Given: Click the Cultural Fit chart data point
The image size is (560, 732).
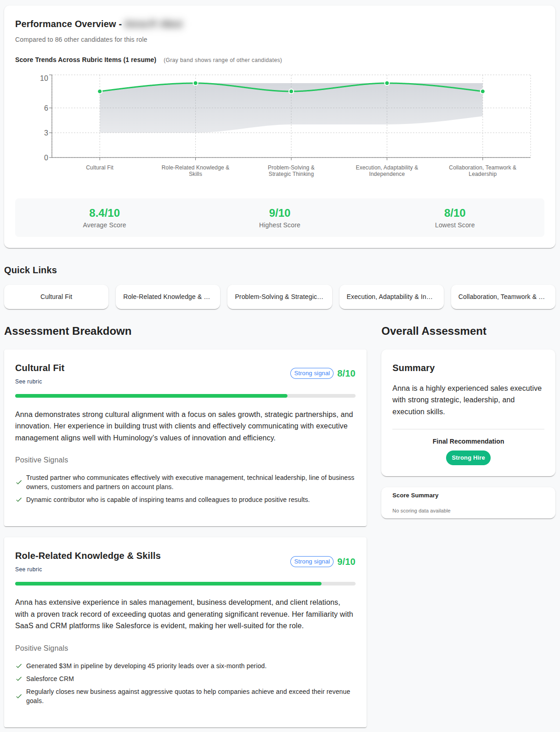Looking at the screenshot, I should (x=100, y=91).
